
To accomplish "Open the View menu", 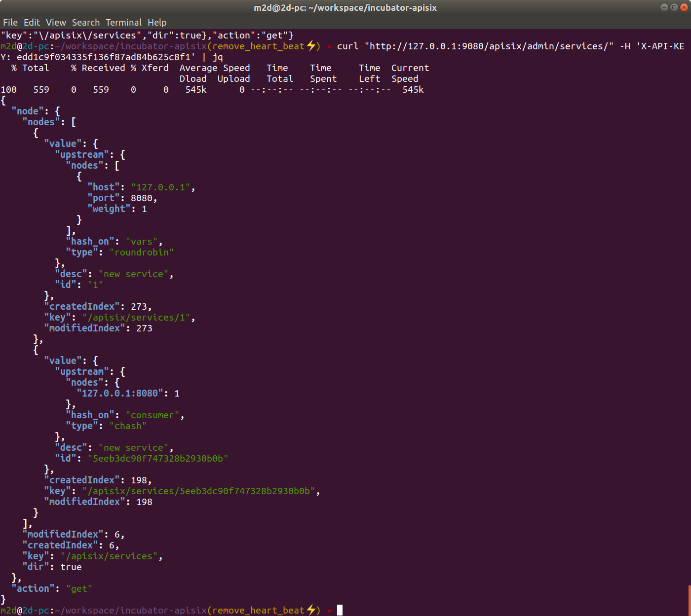I will (x=56, y=22).
